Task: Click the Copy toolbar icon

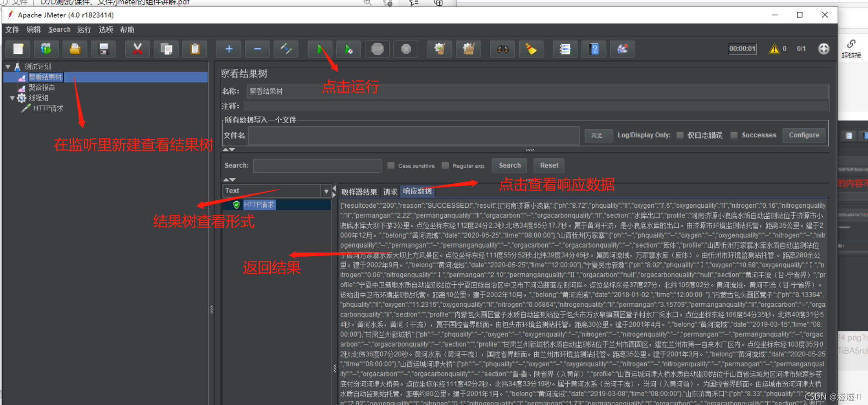Action: [x=166, y=49]
